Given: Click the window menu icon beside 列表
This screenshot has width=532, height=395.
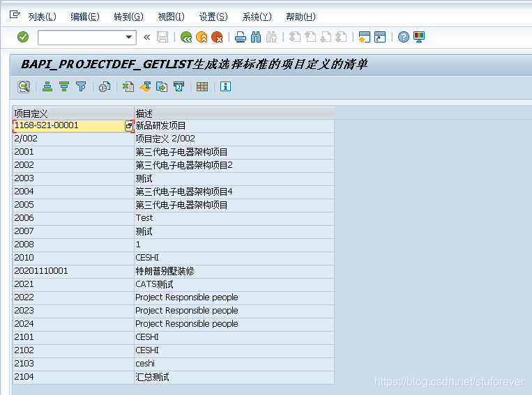Looking at the screenshot, I should 15,15.
